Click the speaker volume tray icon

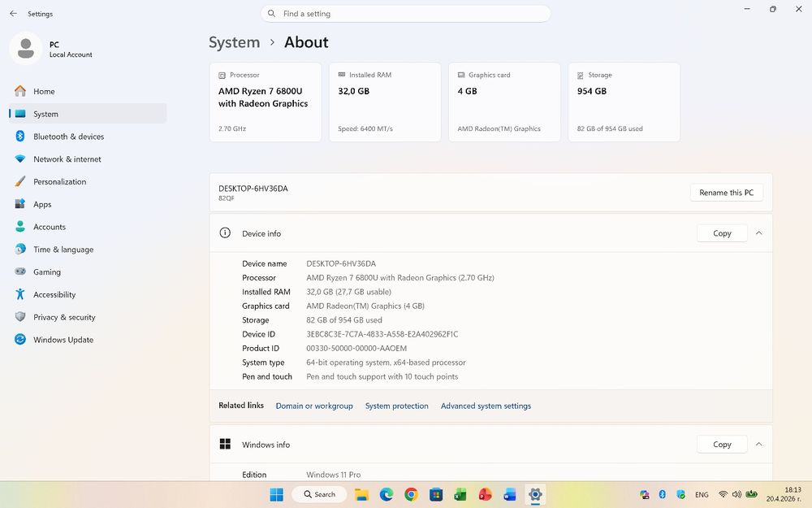[736, 494]
